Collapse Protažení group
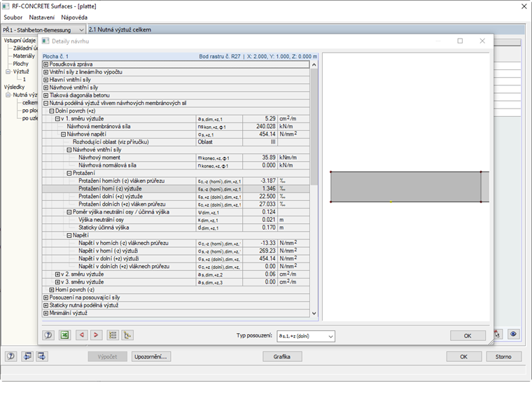Viewport: 532px width, 399px height. click(69, 173)
